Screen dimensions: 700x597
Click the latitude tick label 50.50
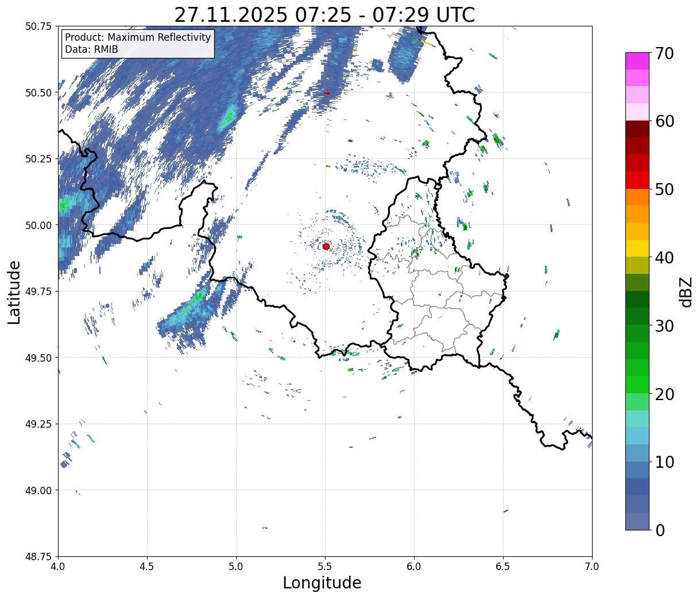(38, 92)
